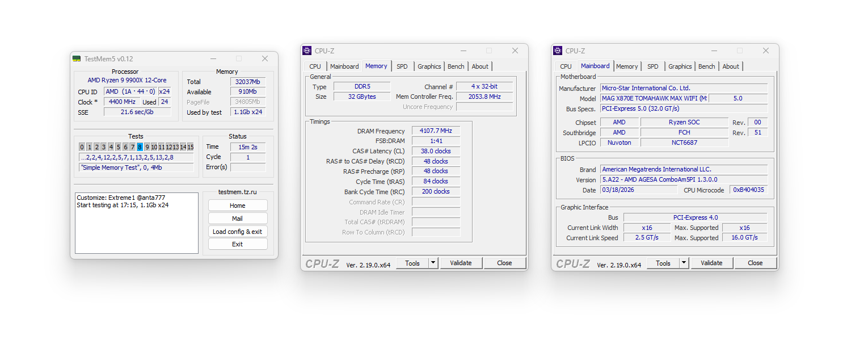Click the Exit button in TestMem5
868x352 pixels.
[x=237, y=244]
